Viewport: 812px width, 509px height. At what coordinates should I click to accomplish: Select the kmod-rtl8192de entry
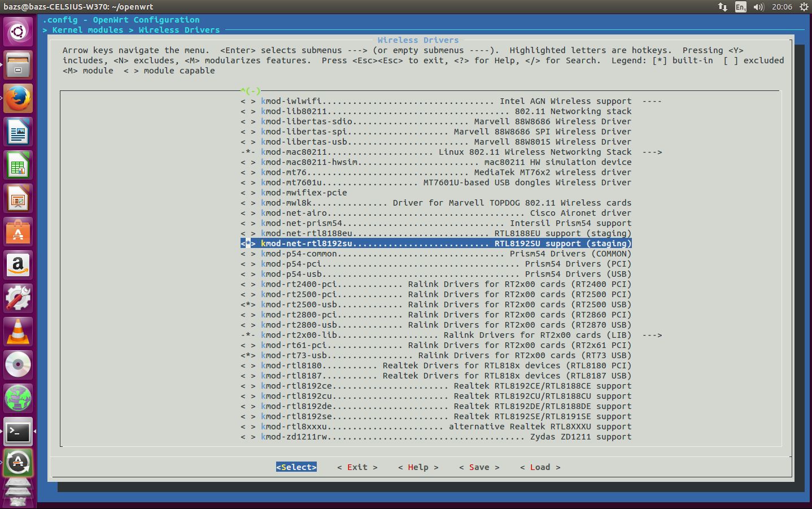[x=436, y=406]
